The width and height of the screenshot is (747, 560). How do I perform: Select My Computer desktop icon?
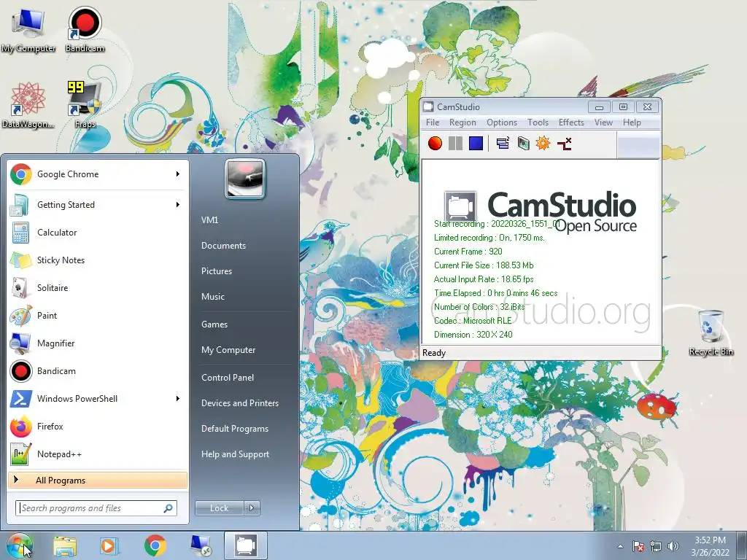[x=28, y=29]
